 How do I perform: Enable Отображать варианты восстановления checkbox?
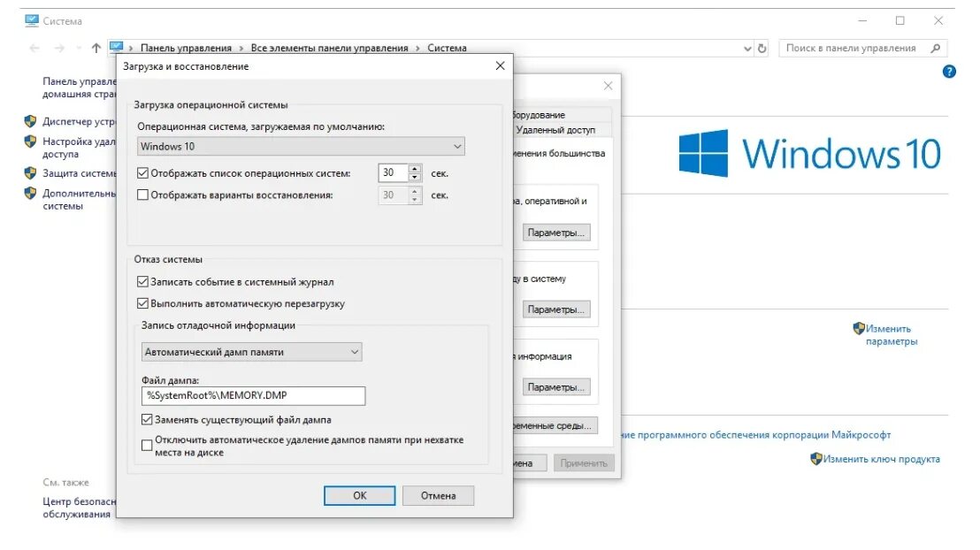(142, 195)
